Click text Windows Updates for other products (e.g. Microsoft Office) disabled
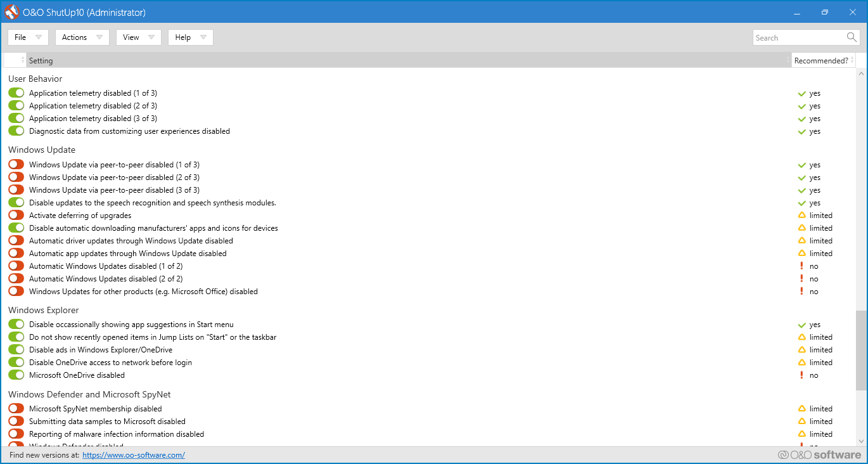This screenshot has height=464, width=868. [x=143, y=292]
